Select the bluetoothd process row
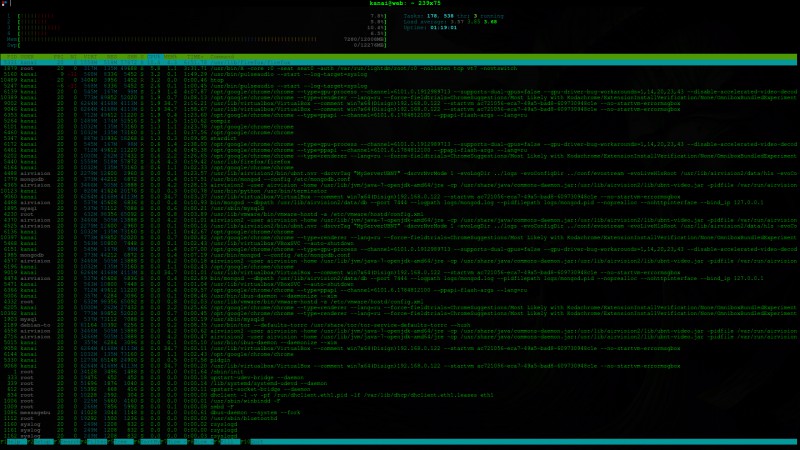Image resolution: width=800 pixels, height=450 pixels. pyautogui.click(x=398, y=418)
